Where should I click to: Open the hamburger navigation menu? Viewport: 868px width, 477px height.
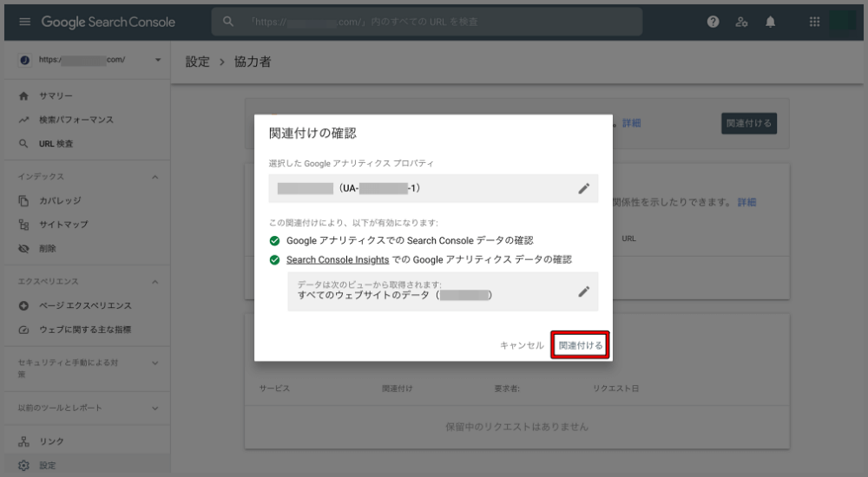coord(24,22)
